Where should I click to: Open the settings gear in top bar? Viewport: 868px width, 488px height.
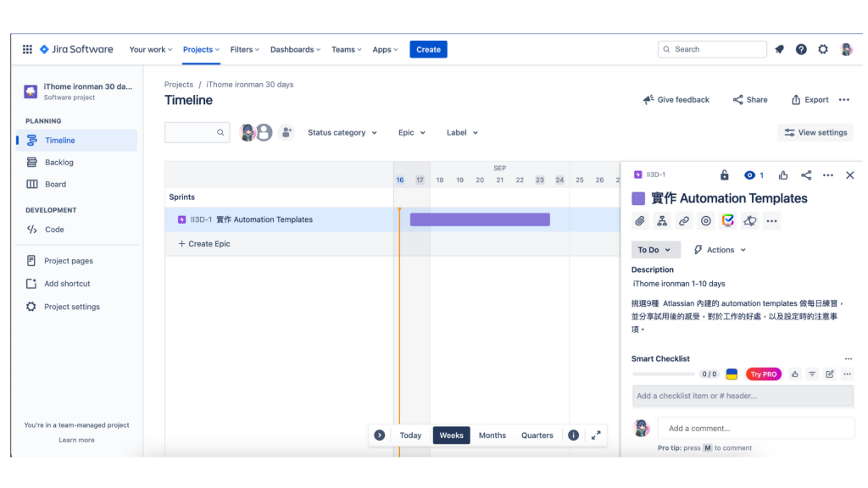823,49
